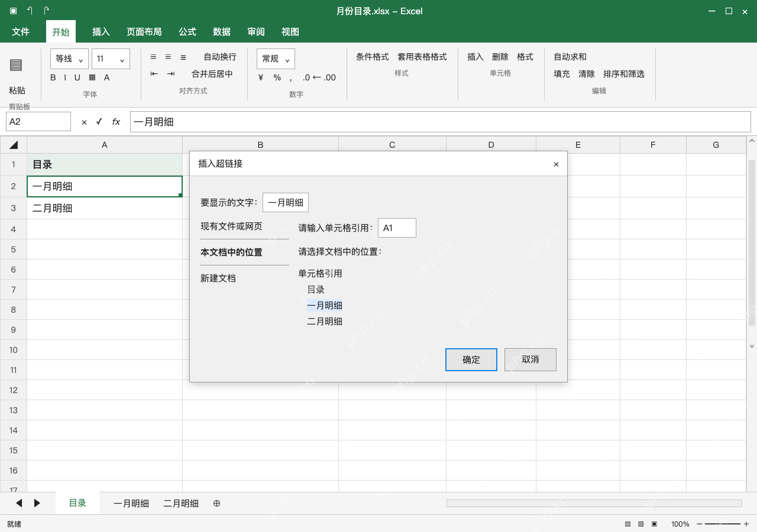757x532 pixels.
Task: Click 确定 in hyperlink dialog
Action: pos(471,359)
